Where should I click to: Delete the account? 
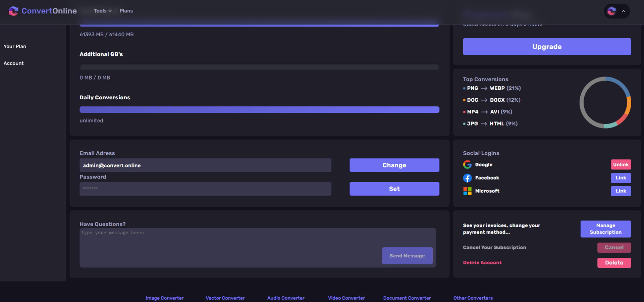click(614, 263)
